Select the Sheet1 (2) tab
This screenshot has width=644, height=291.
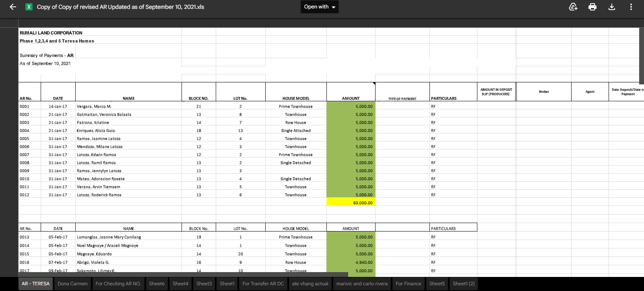[464, 284]
